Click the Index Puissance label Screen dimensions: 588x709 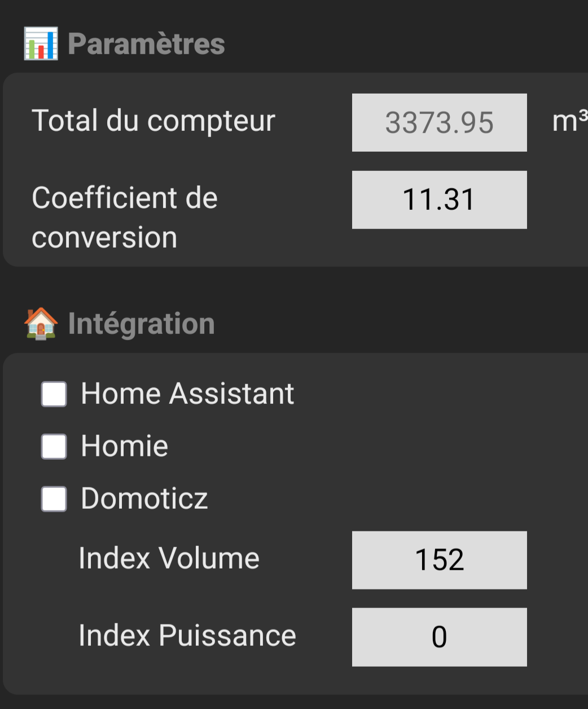point(187,636)
